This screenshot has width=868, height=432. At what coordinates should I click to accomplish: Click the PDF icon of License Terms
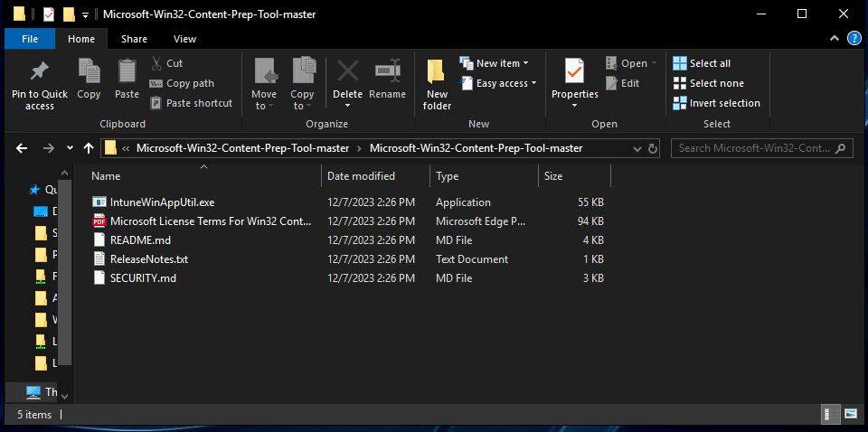[x=99, y=221]
